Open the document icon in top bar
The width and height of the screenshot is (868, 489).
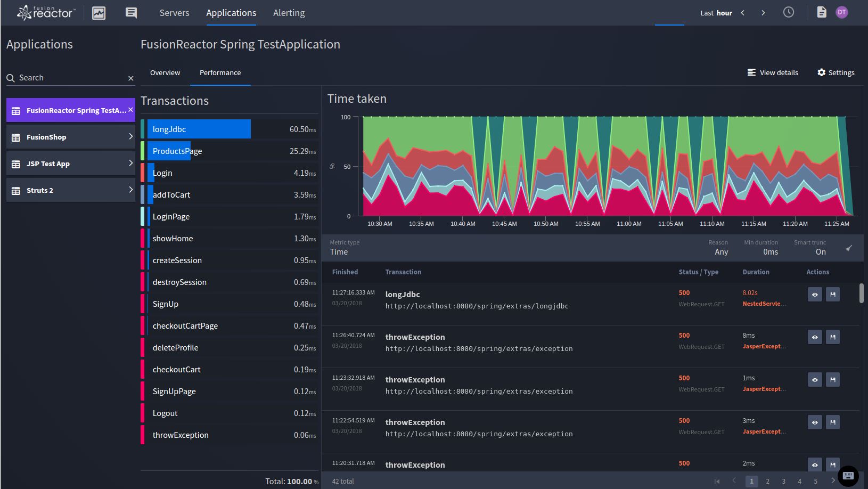click(x=821, y=12)
